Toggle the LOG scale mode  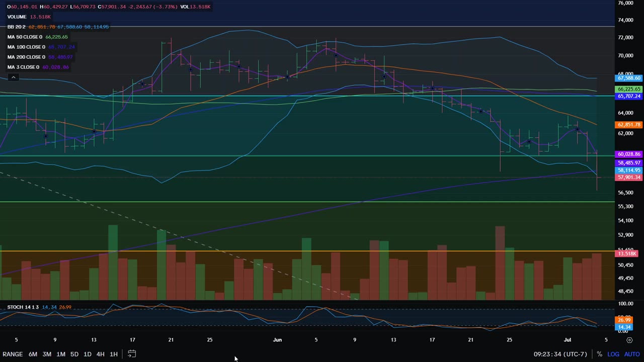click(613, 354)
